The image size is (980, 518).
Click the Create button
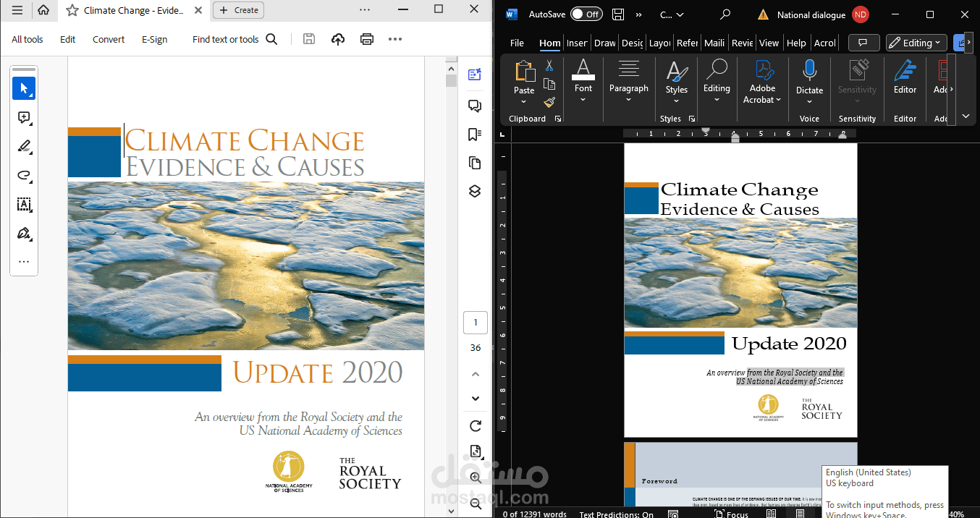(x=238, y=10)
